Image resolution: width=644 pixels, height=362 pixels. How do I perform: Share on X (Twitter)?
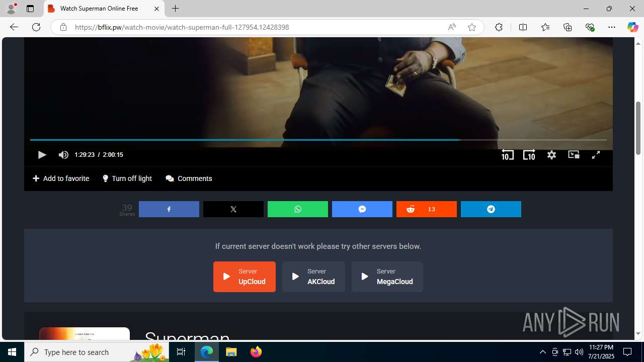233,209
